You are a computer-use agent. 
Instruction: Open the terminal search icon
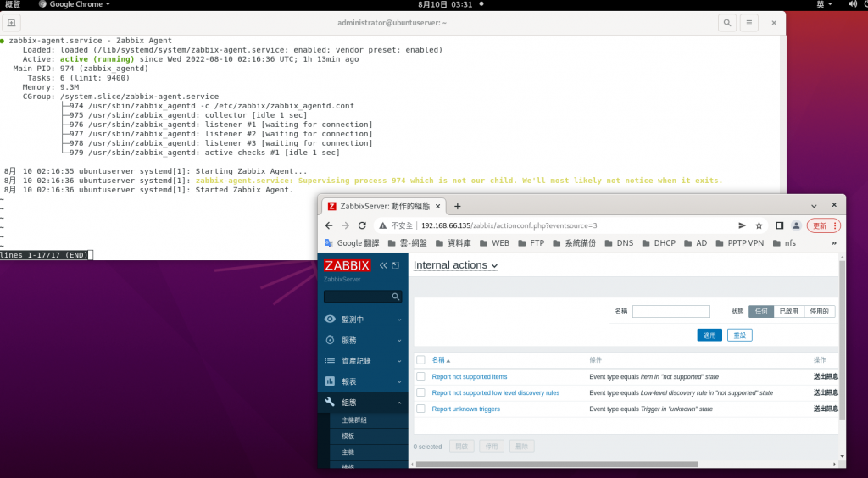[726, 23]
